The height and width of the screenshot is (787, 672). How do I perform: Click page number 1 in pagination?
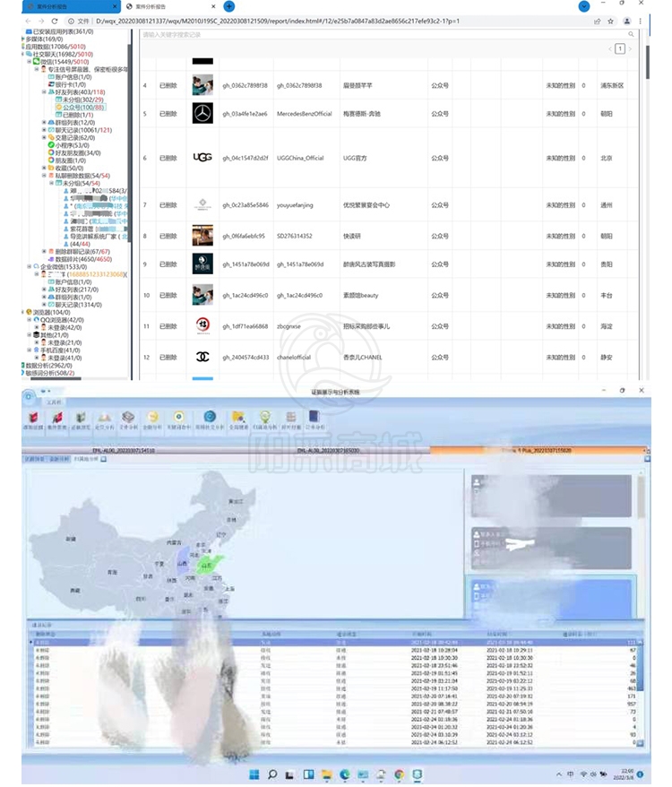pyautogui.click(x=619, y=48)
